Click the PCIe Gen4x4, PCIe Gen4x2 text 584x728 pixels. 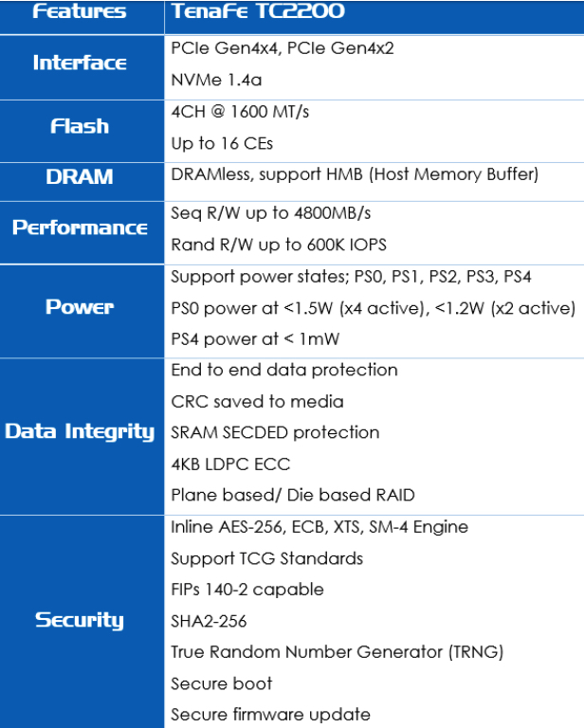pyautogui.click(x=283, y=48)
